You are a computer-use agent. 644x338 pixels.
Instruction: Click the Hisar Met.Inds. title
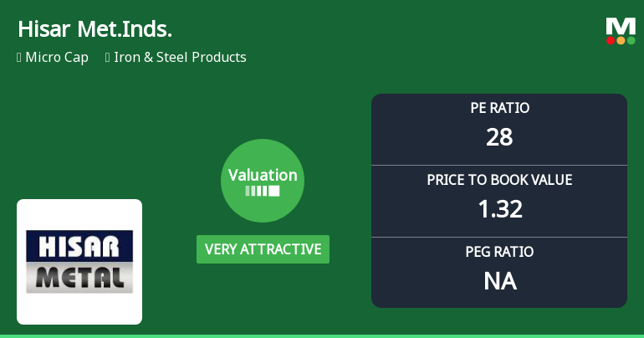[x=95, y=30]
